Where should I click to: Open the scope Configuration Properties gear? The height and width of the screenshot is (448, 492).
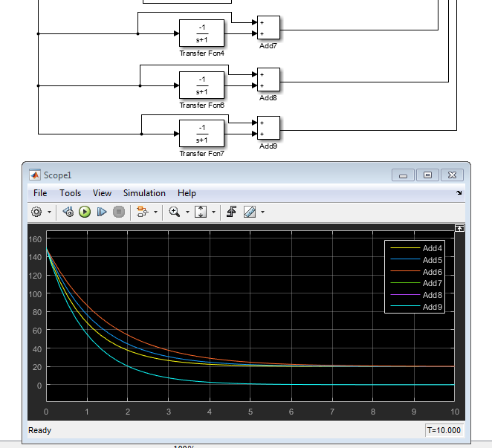click(36, 212)
